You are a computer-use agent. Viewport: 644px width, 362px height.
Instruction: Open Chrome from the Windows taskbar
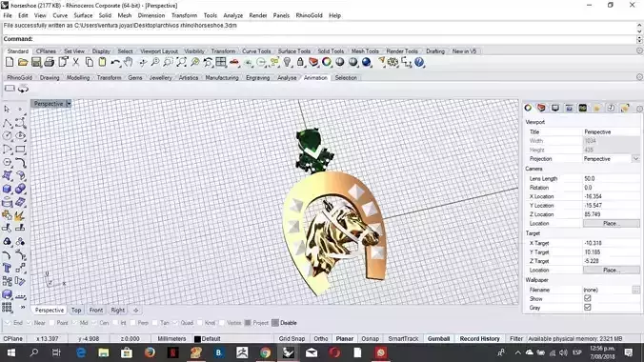265,352
